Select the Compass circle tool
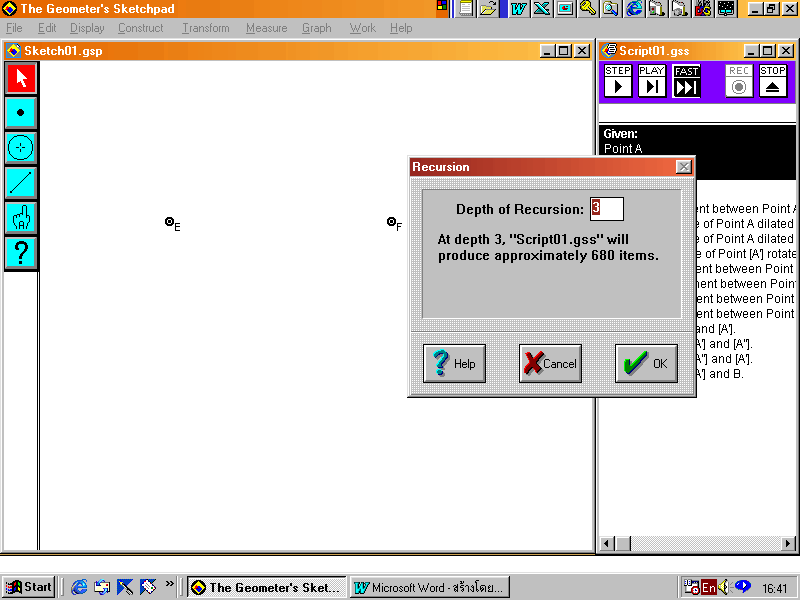The width and height of the screenshot is (800, 600). pos(21,147)
